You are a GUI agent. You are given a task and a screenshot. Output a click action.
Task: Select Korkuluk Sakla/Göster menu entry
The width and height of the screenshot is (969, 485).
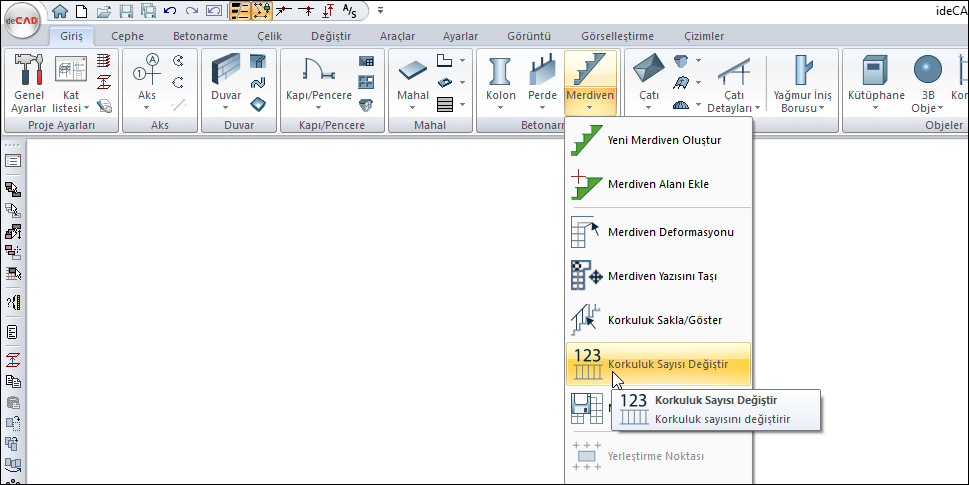(663, 320)
